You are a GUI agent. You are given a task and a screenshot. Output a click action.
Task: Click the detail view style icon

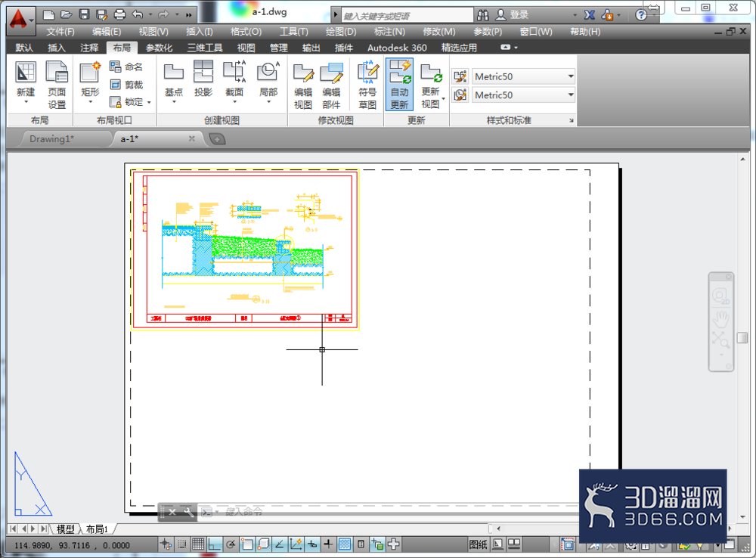point(460,95)
